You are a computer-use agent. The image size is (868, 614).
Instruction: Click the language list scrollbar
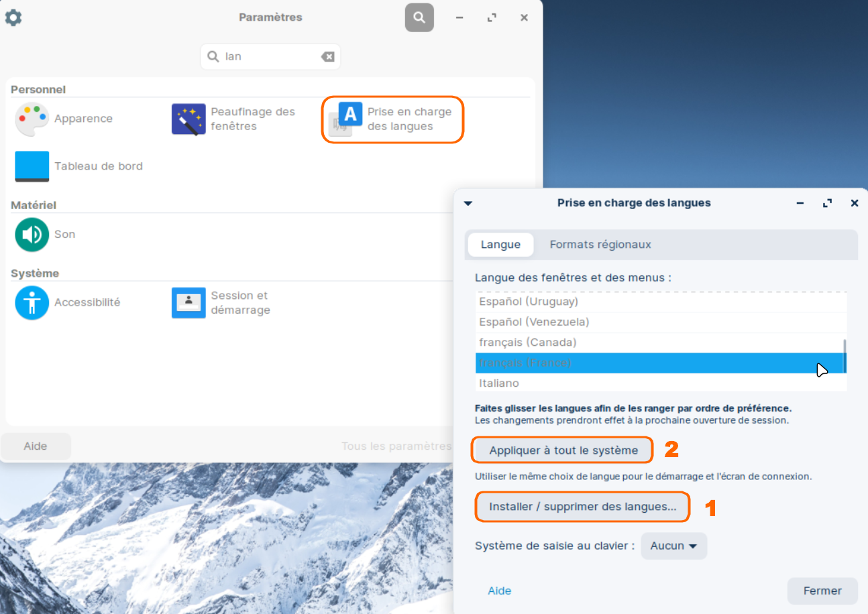845,355
